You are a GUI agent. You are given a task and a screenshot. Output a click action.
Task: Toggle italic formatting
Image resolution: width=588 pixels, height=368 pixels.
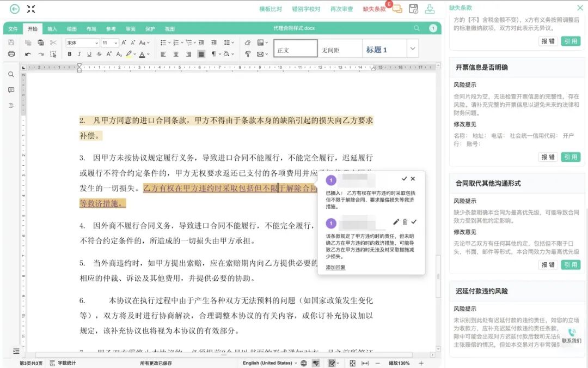coord(79,54)
